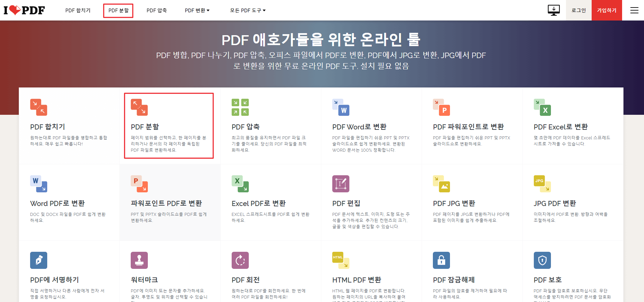Expand the 모든 PDF 도구 dropdown
Image resolution: width=644 pixels, height=302 pixels.
[x=248, y=11]
